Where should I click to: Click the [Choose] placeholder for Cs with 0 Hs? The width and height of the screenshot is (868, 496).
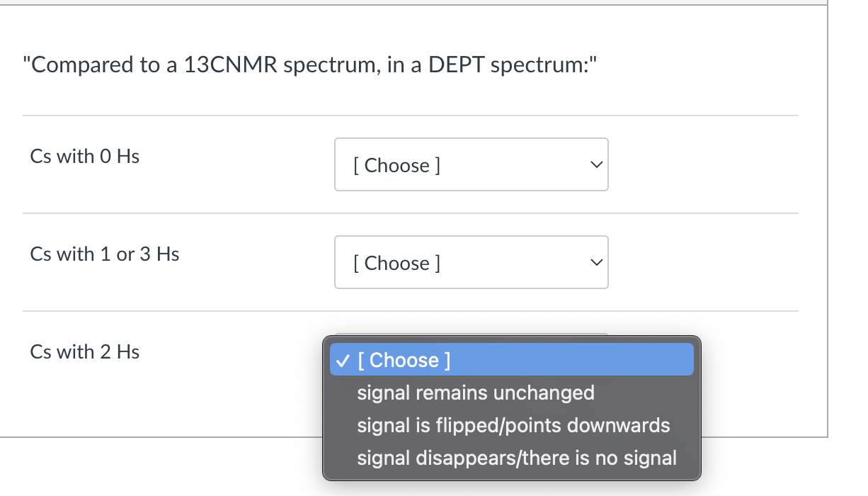[396, 165]
